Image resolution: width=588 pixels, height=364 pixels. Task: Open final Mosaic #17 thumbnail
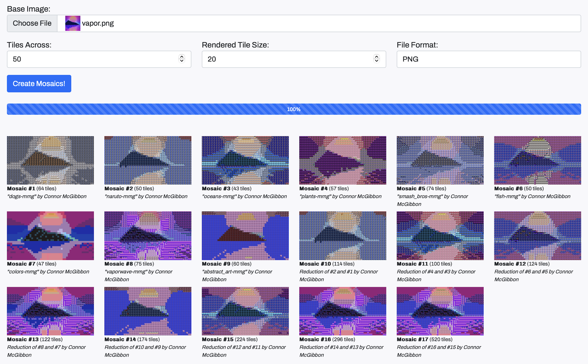(x=440, y=311)
